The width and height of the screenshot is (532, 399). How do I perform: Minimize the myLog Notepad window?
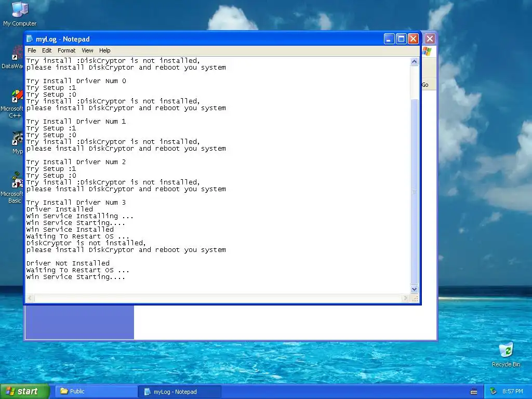pos(389,39)
